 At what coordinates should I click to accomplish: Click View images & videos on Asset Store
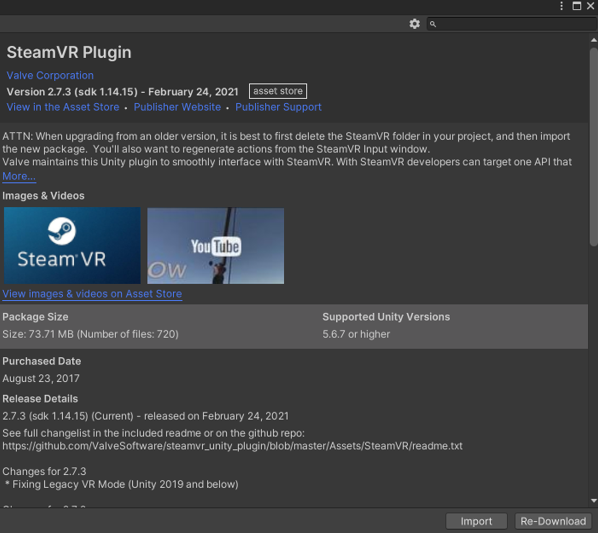point(92,294)
